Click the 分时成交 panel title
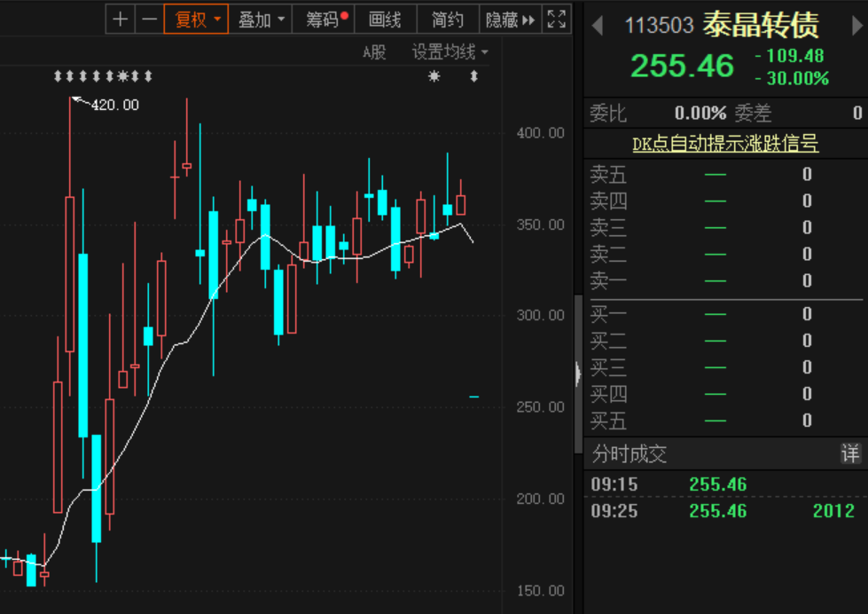This screenshot has height=614, width=868. point(629,454)
